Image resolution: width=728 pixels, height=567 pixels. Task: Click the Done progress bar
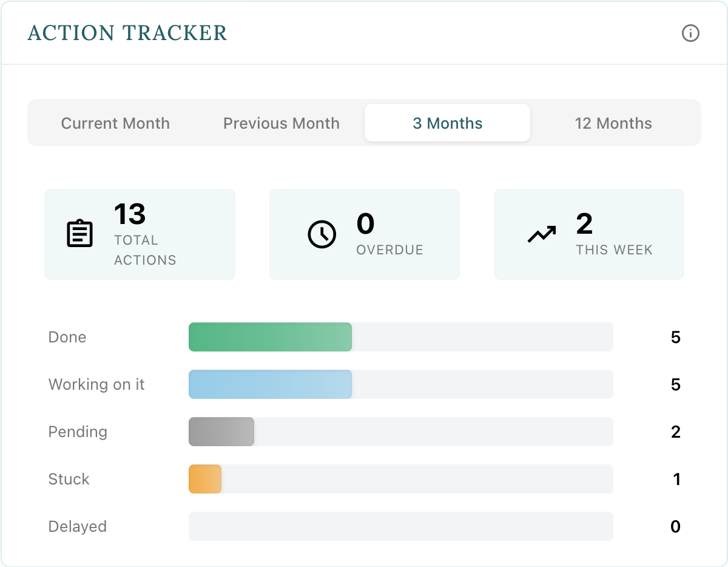coord(270,337)
